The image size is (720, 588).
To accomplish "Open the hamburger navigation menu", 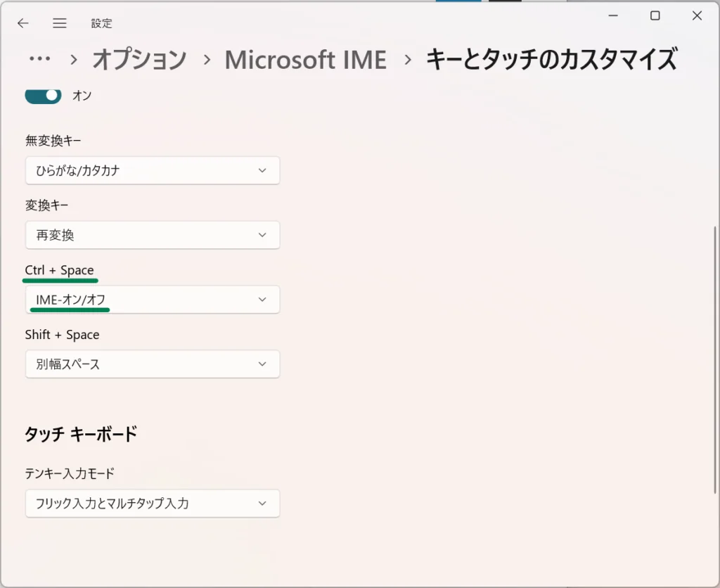I will click(x=60, y=23).
